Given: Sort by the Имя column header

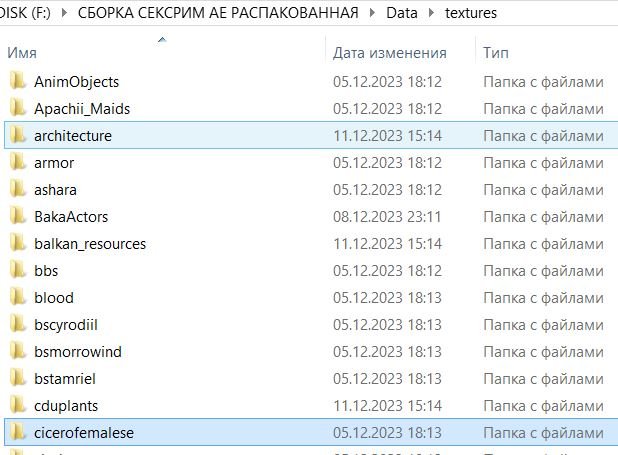Looking at the screenshot, I should coord(21,52).
